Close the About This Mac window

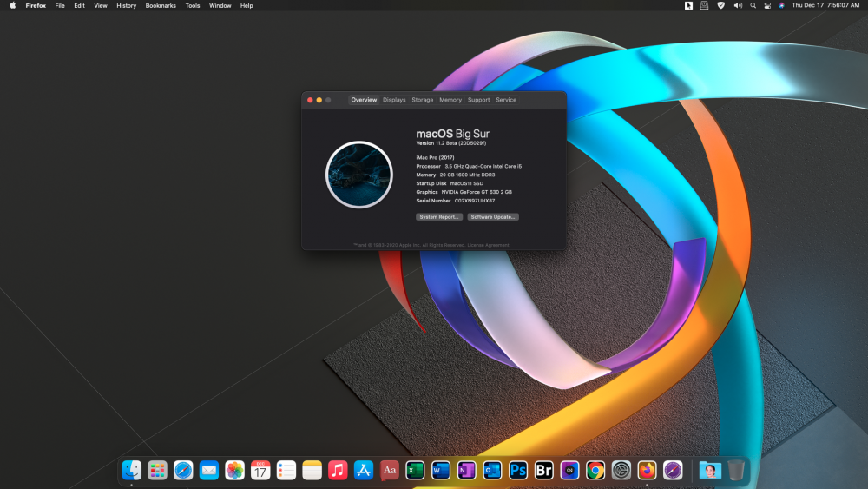pos(310,100)
